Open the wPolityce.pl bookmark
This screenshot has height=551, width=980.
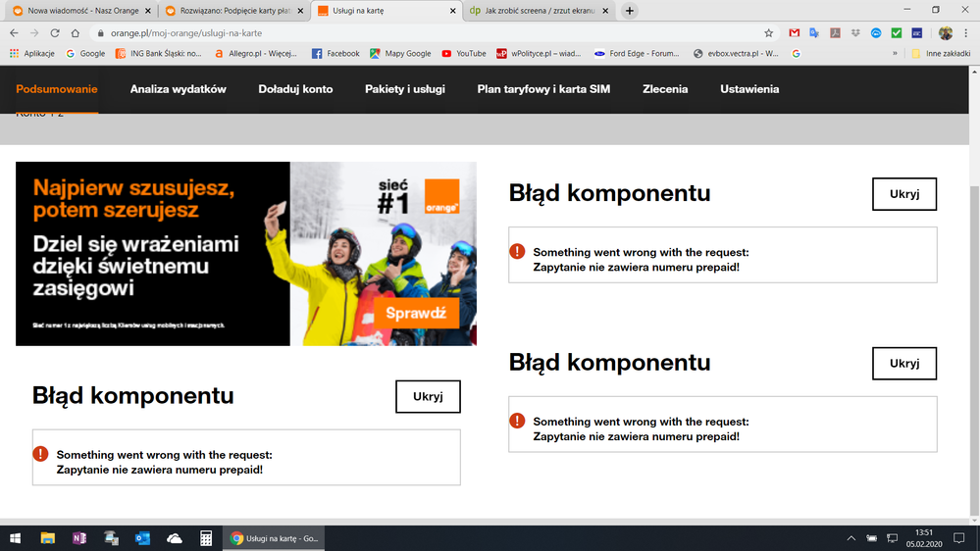(539, 54)
